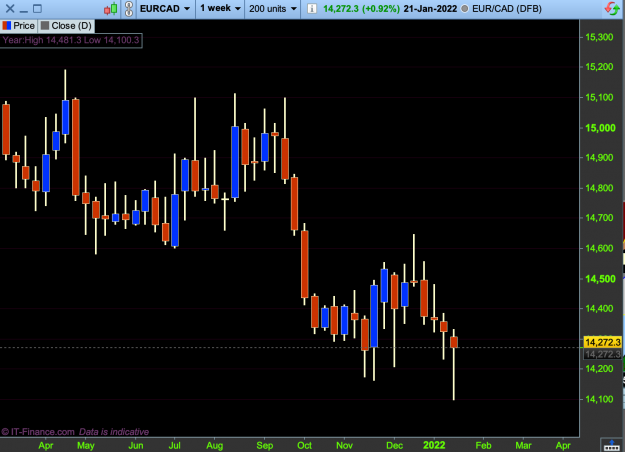Click the 15,300 level on price axis

point(599,37)
